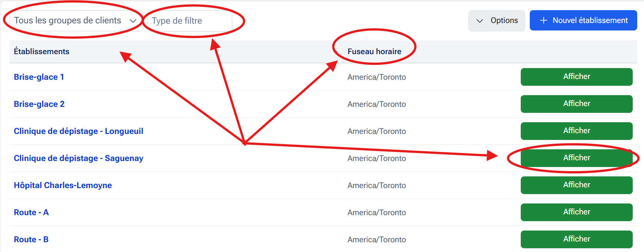Click Afficher for Clinique de dépistage - Saguenay
This screenshot has height=252, width=644.
click(576, 158)
